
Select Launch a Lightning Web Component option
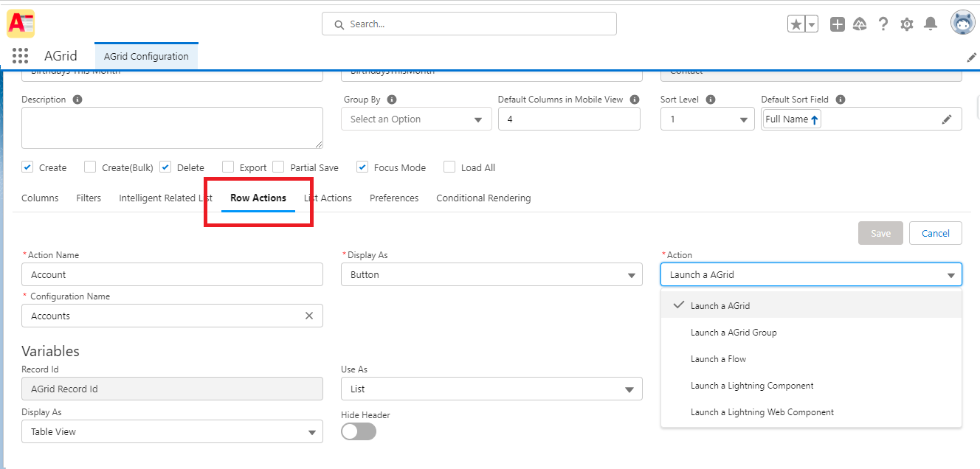point(812,412)
